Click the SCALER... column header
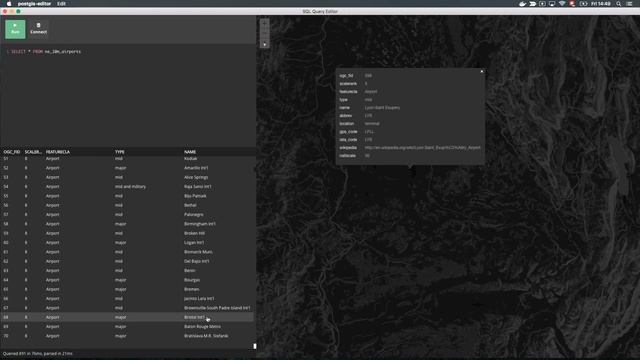 tap(33, 152)
